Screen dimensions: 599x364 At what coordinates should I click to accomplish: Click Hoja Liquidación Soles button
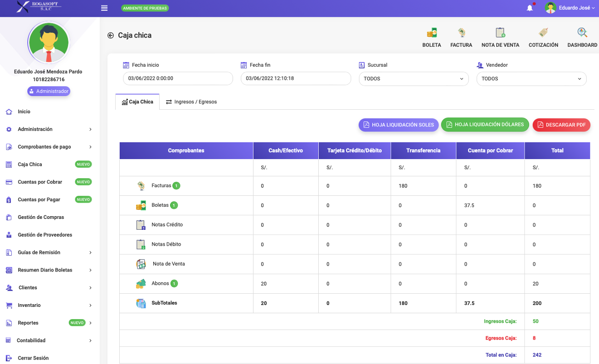tap(398, 125)
